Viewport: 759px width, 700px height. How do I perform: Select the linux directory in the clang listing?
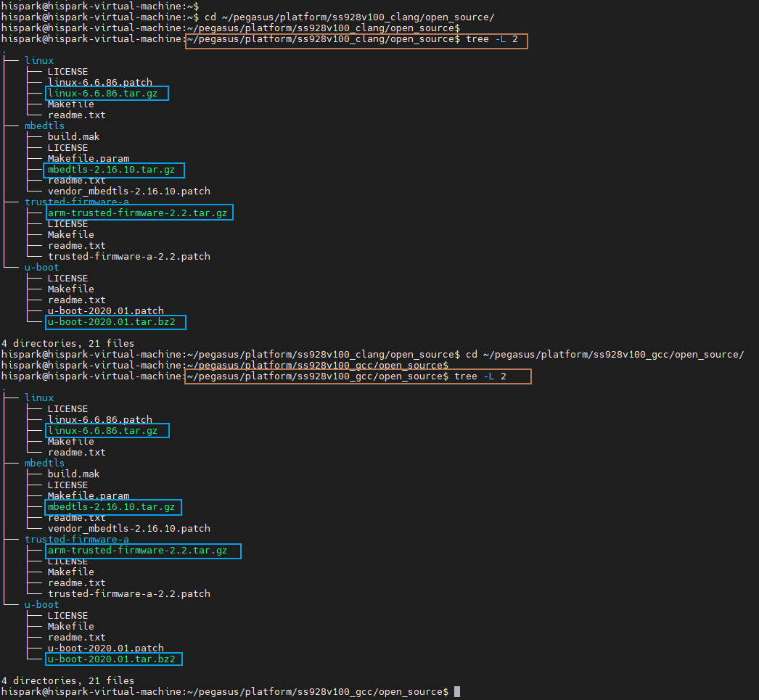coord(39,60)
